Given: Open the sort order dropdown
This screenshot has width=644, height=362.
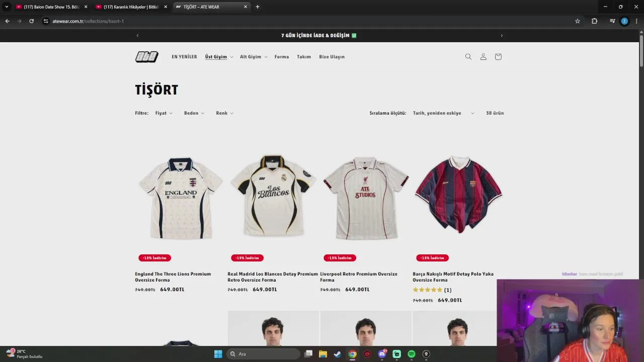Looking at the screenshot, I should (x=443, y=113).
